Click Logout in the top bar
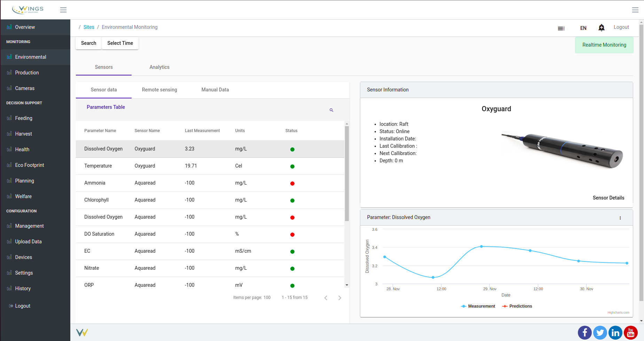 (x=621, y=27)
